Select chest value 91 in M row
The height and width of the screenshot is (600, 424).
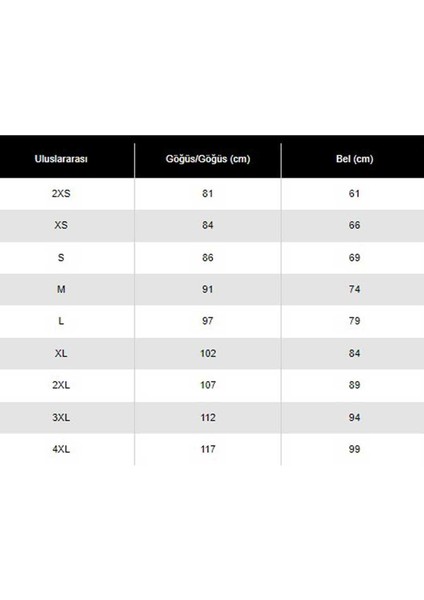208,289
